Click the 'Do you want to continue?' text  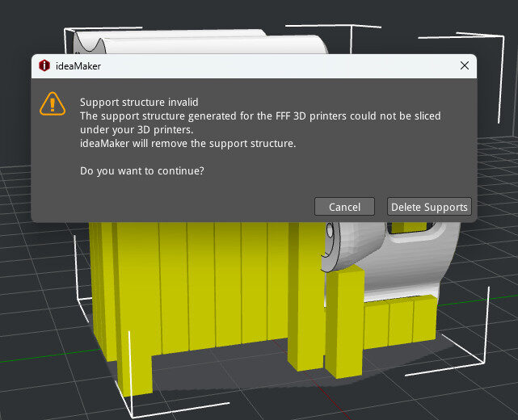(x=142, y=170)
